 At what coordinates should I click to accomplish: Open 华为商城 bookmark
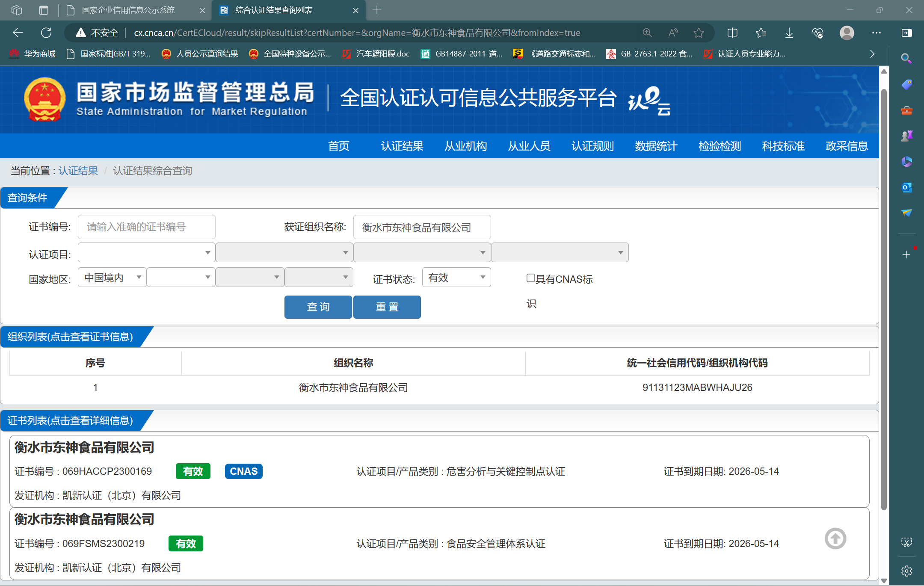pos(33,54)
